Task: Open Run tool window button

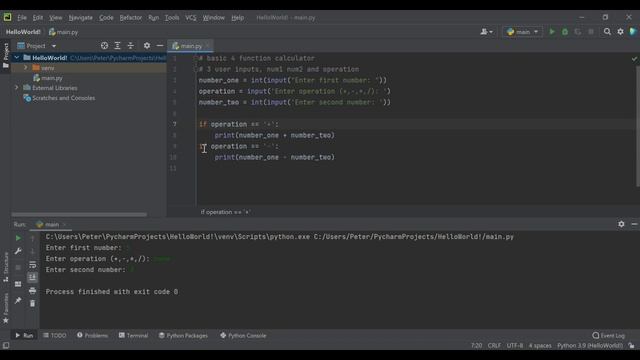Action: (24, 336)
